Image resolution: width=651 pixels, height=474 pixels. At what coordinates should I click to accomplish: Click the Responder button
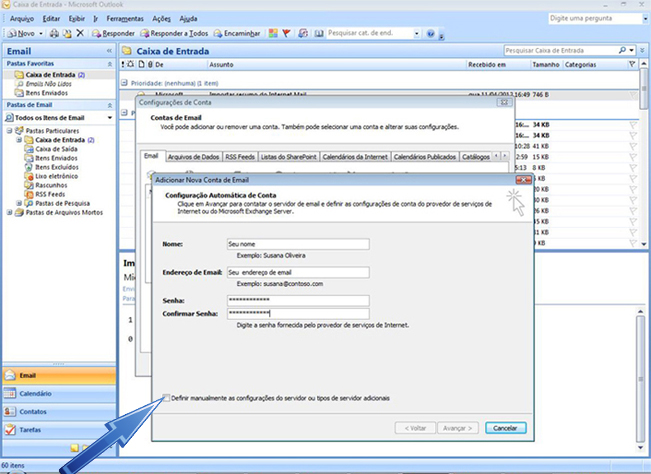pyautogui.click(x=113, y=33)
